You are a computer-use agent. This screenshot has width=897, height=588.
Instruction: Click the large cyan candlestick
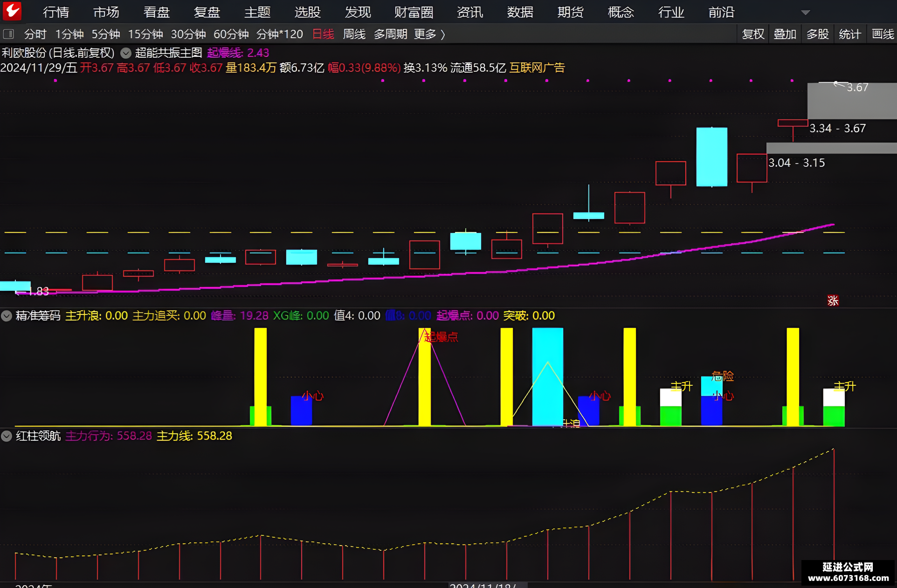tap(711, 157)
